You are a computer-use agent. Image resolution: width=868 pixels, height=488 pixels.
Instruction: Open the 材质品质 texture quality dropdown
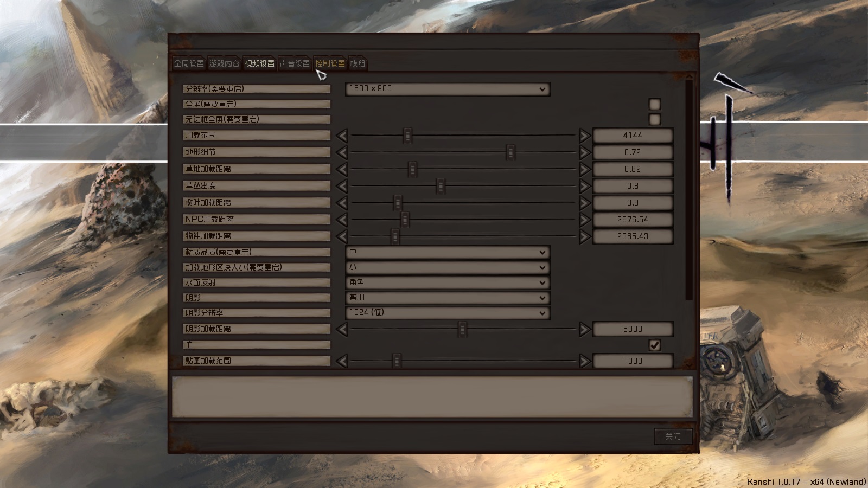[x=448, y=252]
